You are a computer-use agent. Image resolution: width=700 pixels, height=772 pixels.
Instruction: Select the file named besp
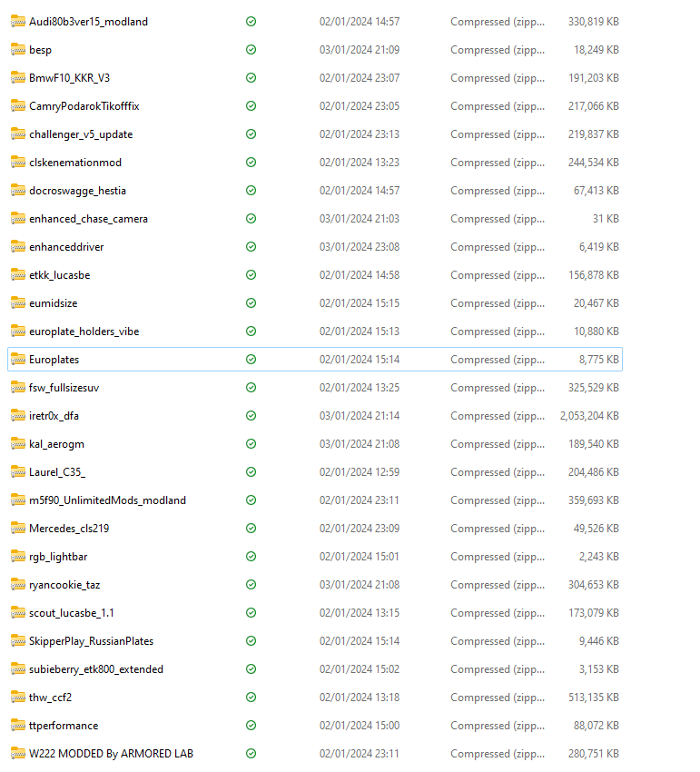point(40,50)
